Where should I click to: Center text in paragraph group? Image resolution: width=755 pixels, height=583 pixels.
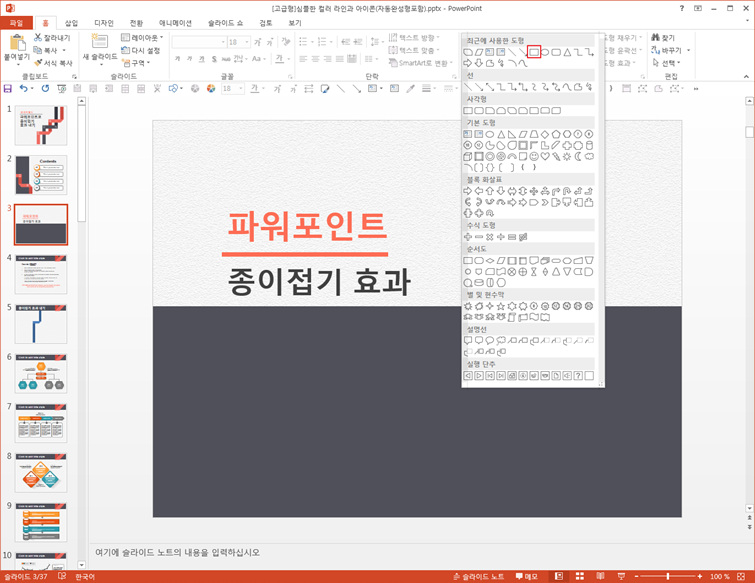pyautogui.click(x=315, y=59)
